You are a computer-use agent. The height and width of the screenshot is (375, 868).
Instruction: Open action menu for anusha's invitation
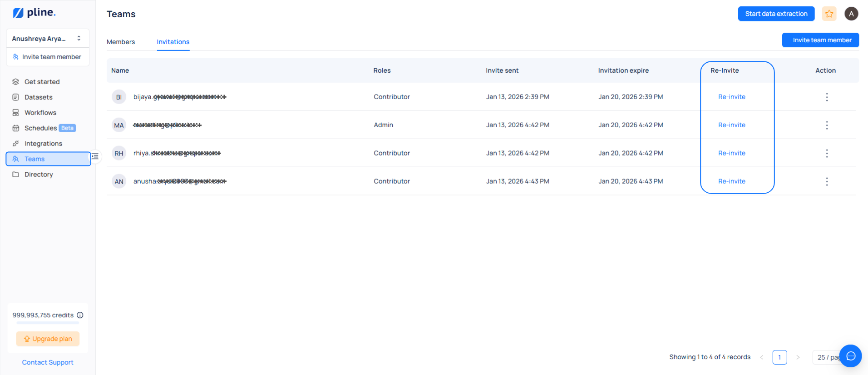tap(827, 181)
